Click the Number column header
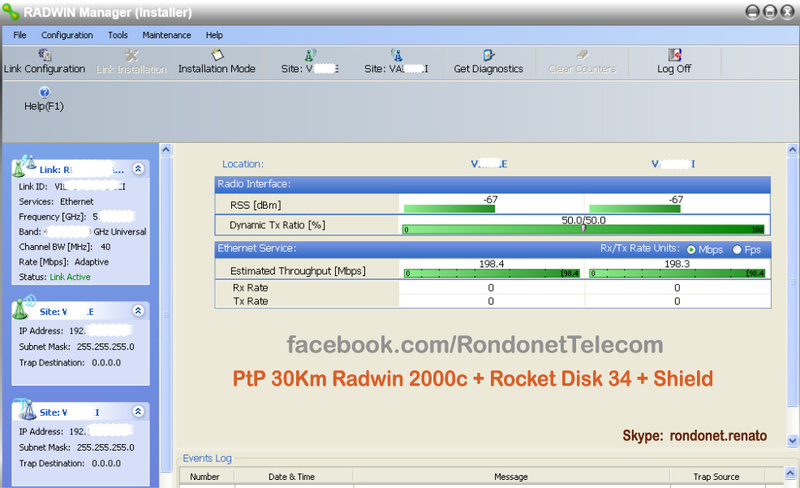Screen dimensions: 800x488 click(x=205, y=477)
